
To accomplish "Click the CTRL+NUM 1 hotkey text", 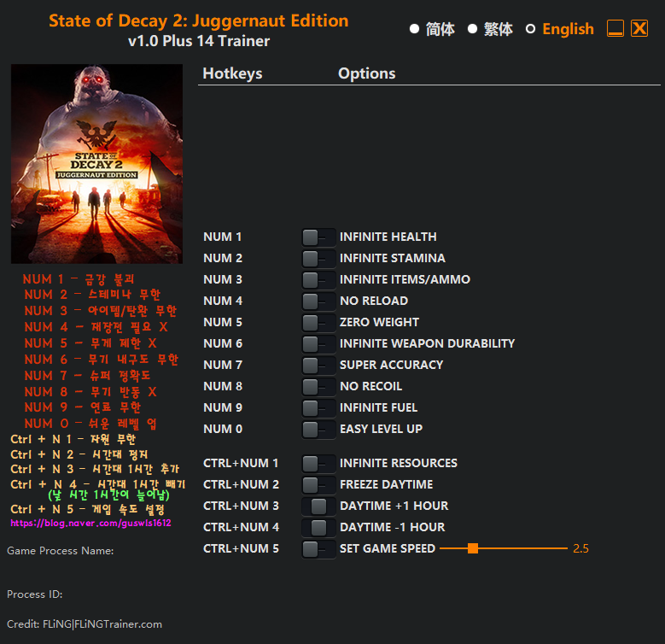I will [x=241, y=463].
